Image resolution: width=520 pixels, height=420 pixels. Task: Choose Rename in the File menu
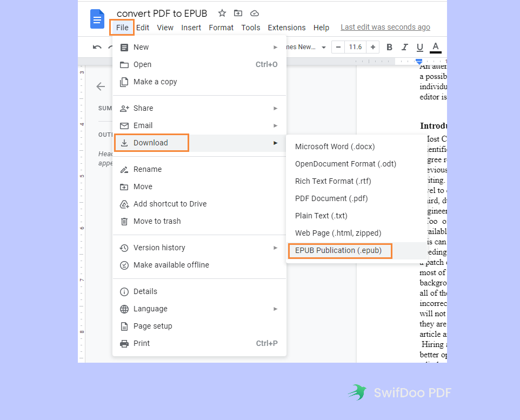[x=199, y=169]
